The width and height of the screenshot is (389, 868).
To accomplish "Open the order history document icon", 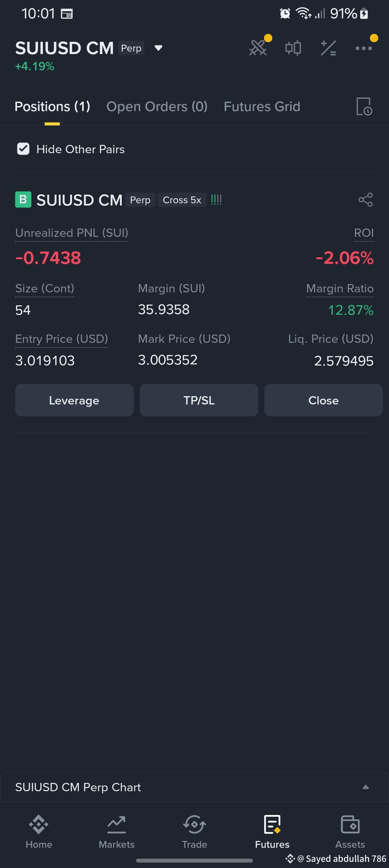I will pyautogui.click(x=364, y=106).
